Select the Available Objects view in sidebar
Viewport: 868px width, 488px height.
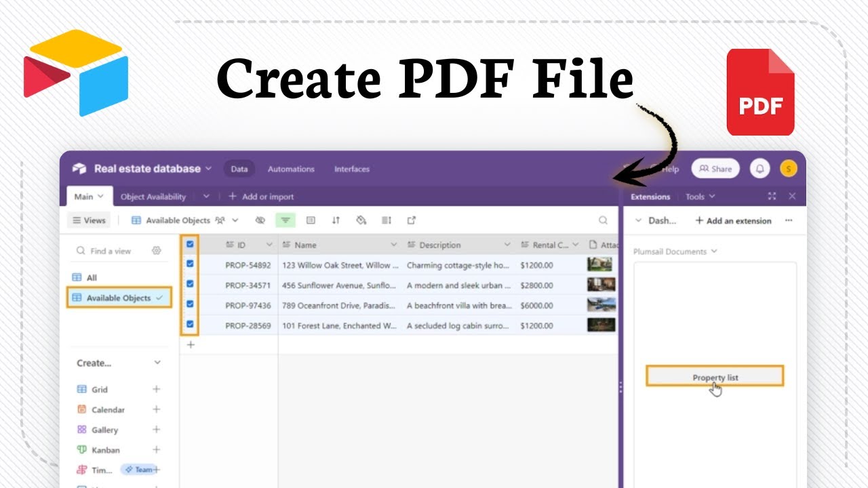(x=119, y=298)
